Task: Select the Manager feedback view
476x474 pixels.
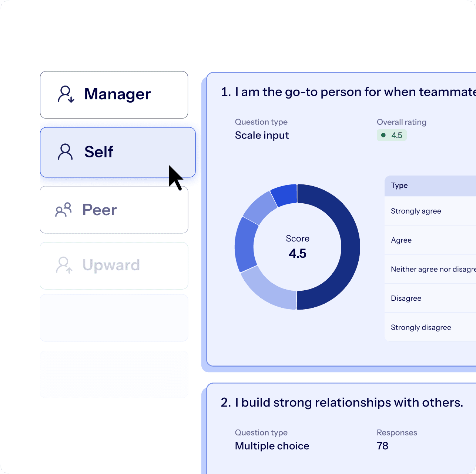Action: coord(114,95)
